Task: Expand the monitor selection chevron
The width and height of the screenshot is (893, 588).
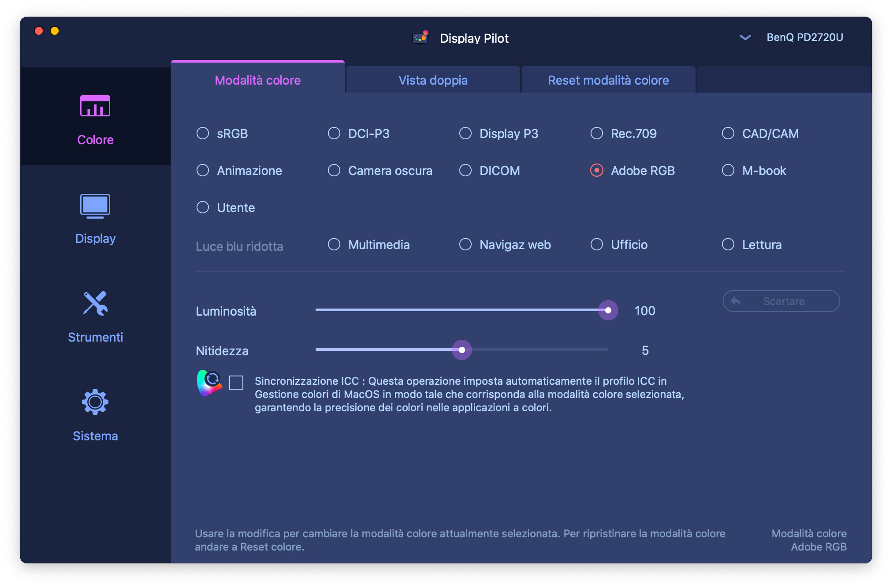Action: click(745, 37)
